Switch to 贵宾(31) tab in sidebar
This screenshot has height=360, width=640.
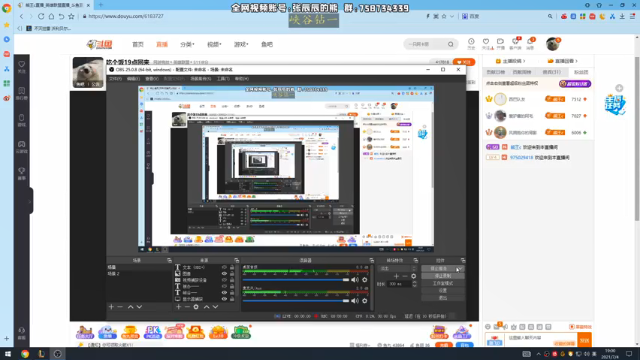point(551,72)
